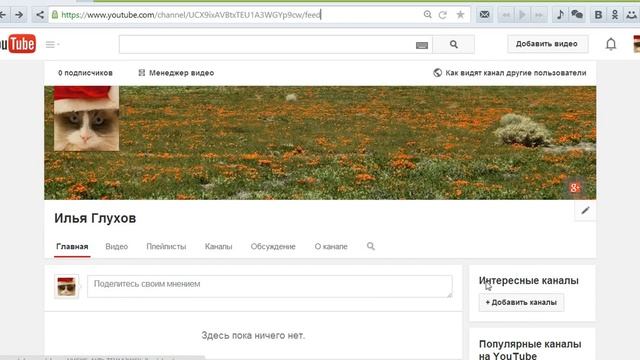The width and height of the screenshot is (640, 360).
Task: Click the browser address bar URL
Action: (x=191, y=15)
